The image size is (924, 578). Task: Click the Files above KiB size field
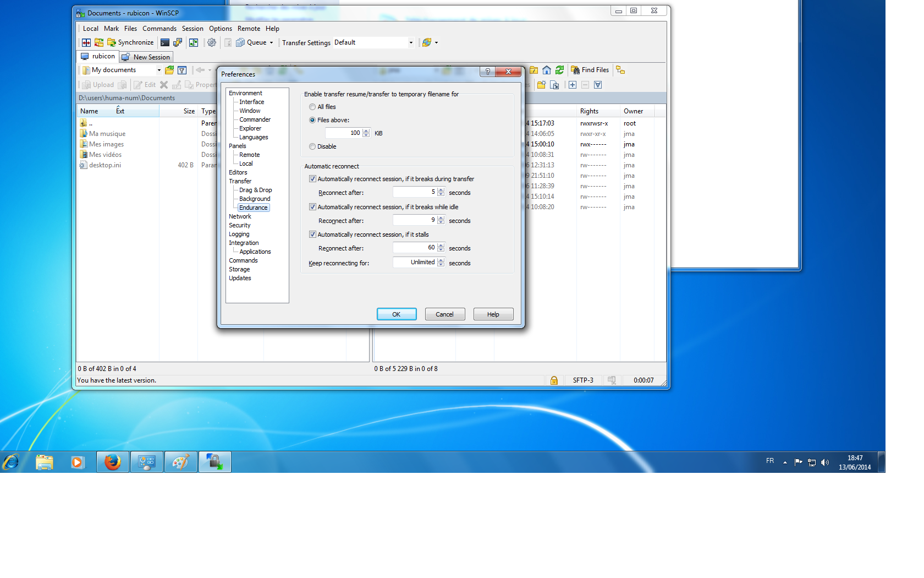[344, 133]
